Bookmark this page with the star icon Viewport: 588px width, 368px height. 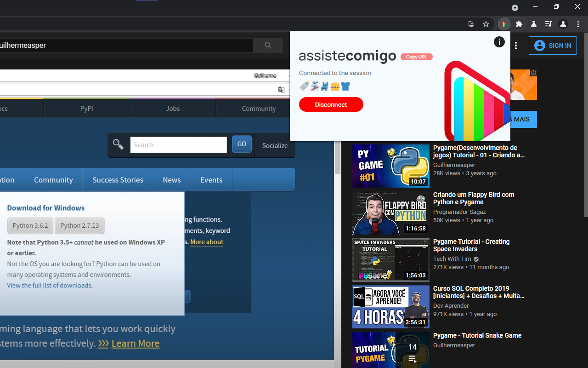pos(486,24)
